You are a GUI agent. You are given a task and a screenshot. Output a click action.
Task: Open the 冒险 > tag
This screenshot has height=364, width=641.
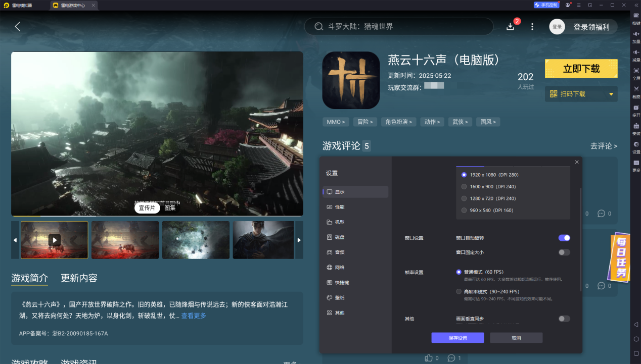(365, 122)
